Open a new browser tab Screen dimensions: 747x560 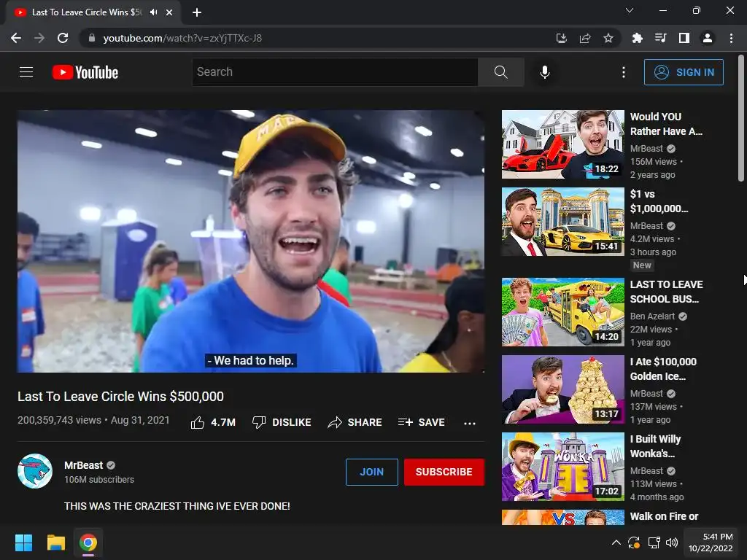[x=197, y=13]
